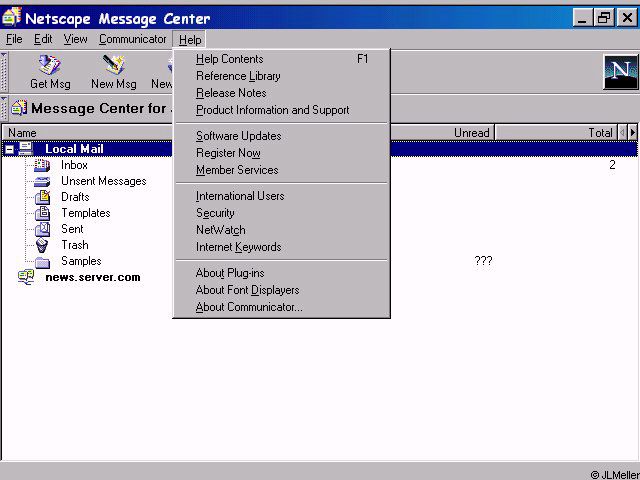This screenshot has height=480, width=640.
Task: Open Member Services menu item
Action: 281,170
